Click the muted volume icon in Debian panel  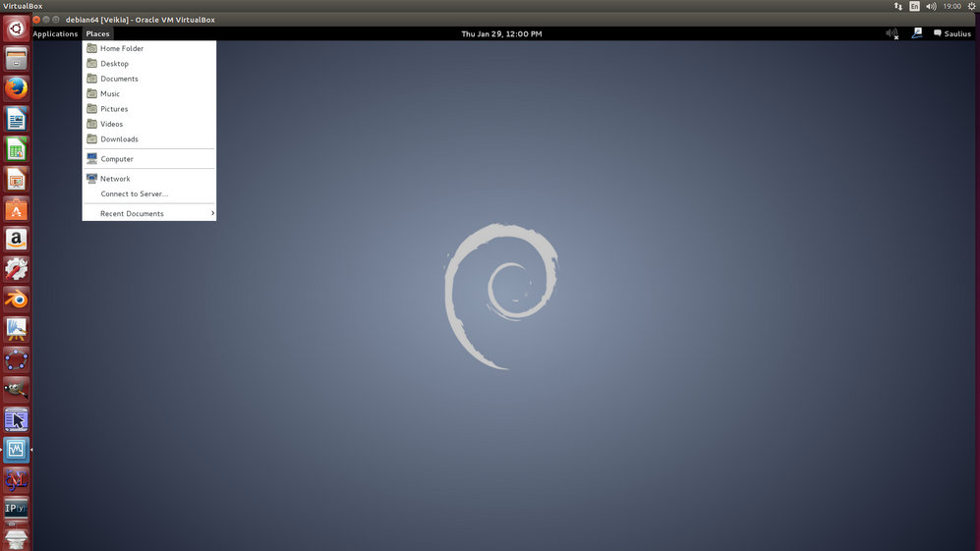pos(892,33)
